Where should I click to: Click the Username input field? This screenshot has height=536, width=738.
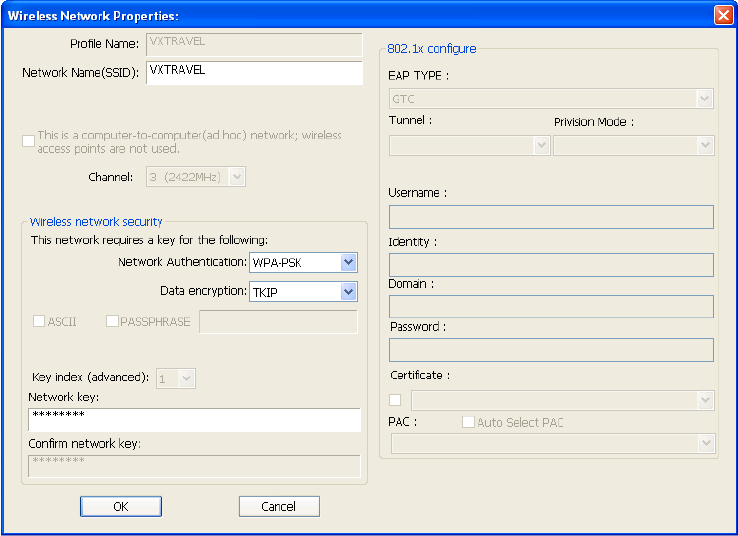551,217
